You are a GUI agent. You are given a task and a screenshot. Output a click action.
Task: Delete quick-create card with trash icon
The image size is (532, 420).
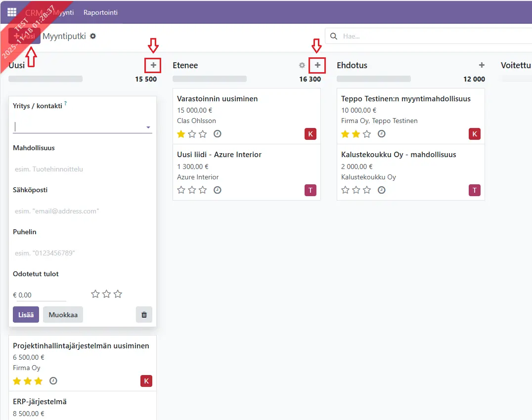coord(144,315)
